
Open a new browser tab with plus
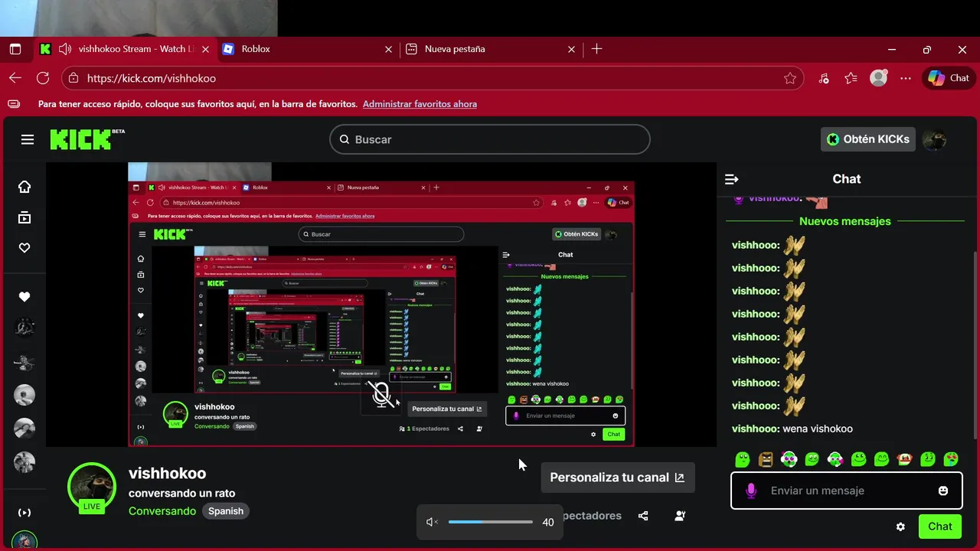click(x=597, y=49)
